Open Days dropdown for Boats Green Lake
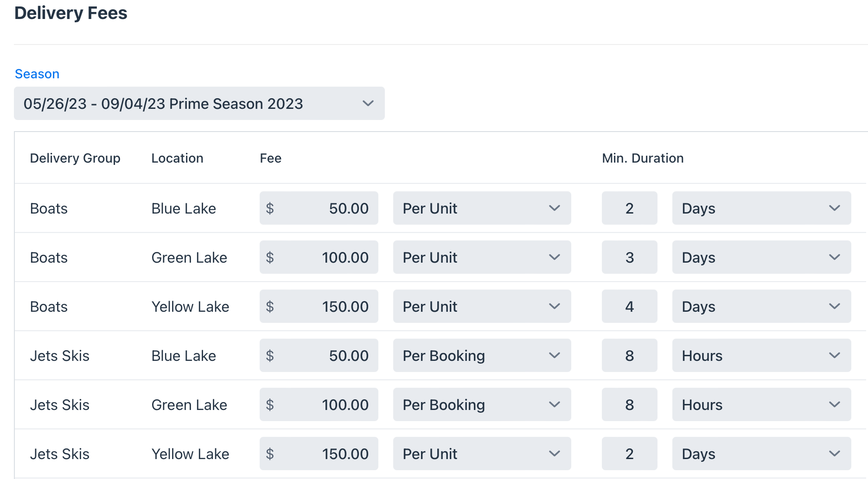This screenshot has height=479, width=868. (x=762, y=258)
